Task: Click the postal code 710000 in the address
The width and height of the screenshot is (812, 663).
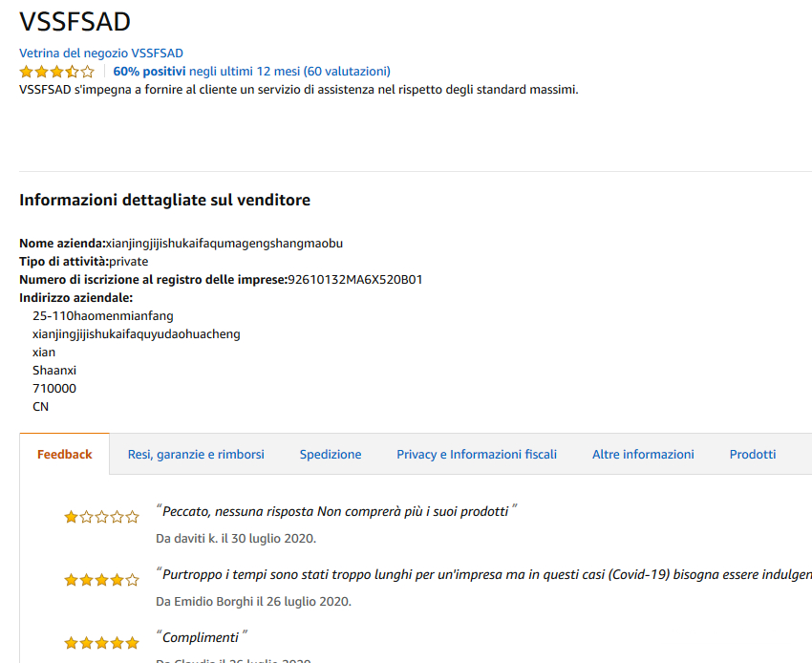Action: pyautogui.click(x=54, y=389)
